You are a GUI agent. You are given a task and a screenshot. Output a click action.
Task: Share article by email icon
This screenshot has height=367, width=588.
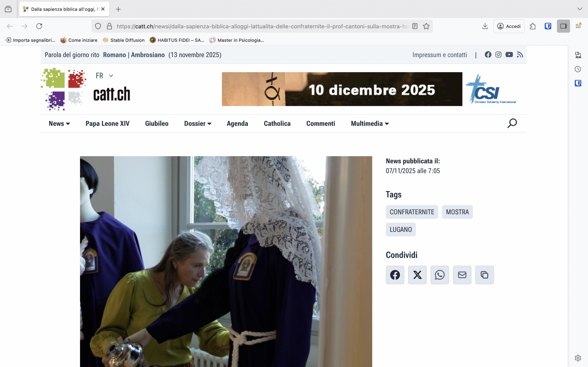[x=462, y=275]
